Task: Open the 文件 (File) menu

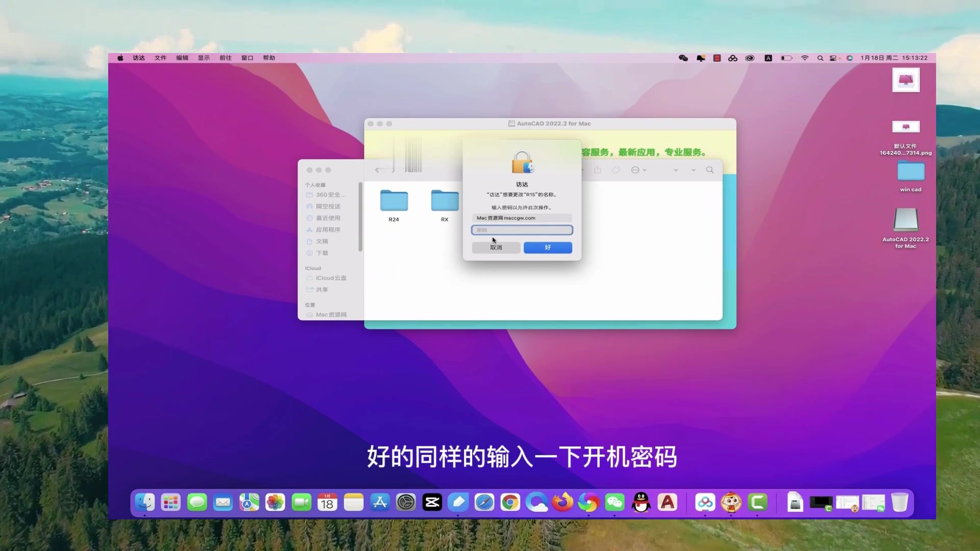Action: [160, 58]
